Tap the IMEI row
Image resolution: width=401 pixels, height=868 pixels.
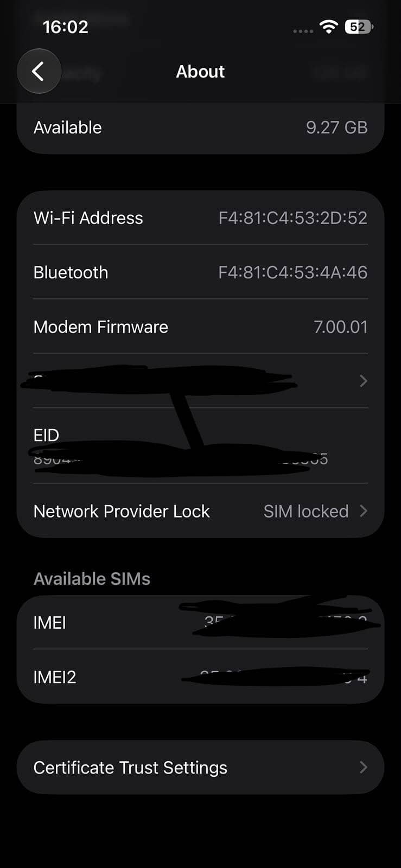coord(200,622)
